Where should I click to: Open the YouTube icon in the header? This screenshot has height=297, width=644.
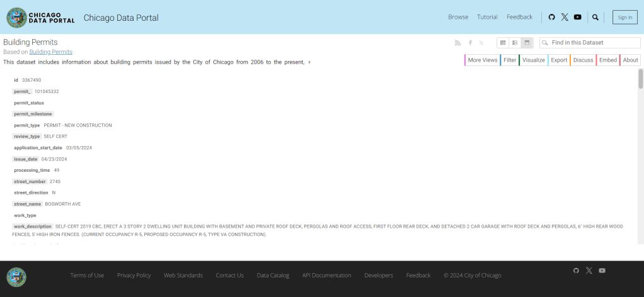[578, 17]
